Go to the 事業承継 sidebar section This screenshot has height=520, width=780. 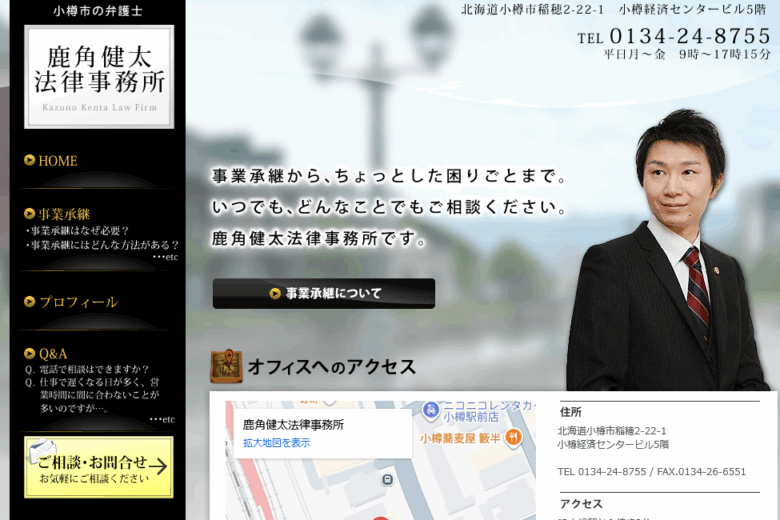click(64, 214)
